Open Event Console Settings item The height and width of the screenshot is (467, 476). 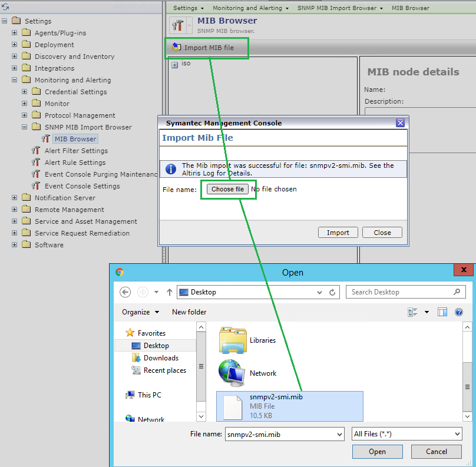coord(82,186)
